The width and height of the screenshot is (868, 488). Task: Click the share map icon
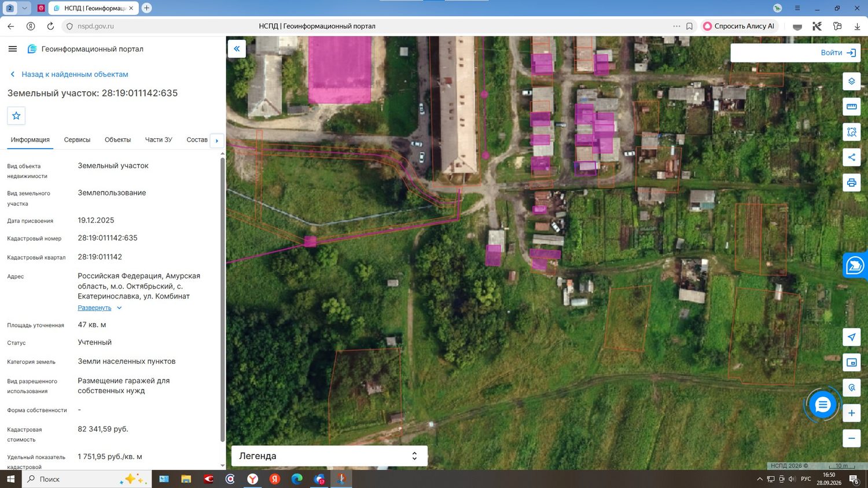click(x=851, y=157)
